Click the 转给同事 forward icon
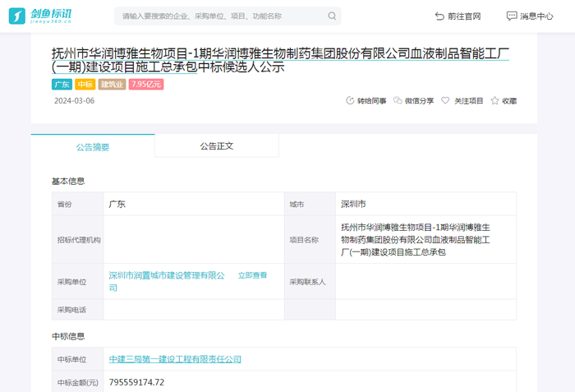Screen dimensions: 575x392 350,100
